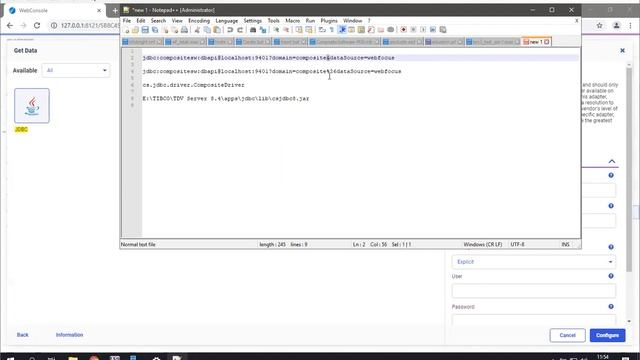Open a new browser tab with plus
Image resolution: width=640 pixels, height=360 pixels.
coord(115,10)
